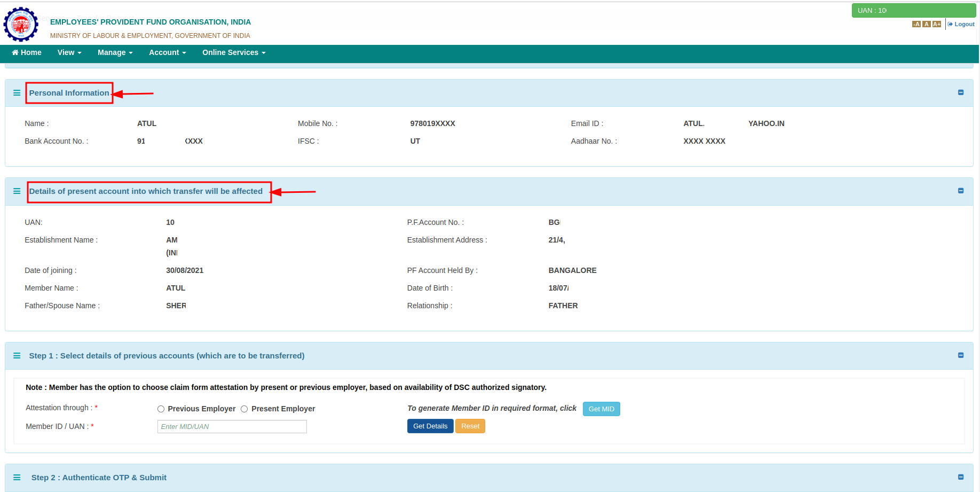Select Present Employer attestation option
Image resolution: width=980 pixels, height=492 pixels.
point(244,409)
